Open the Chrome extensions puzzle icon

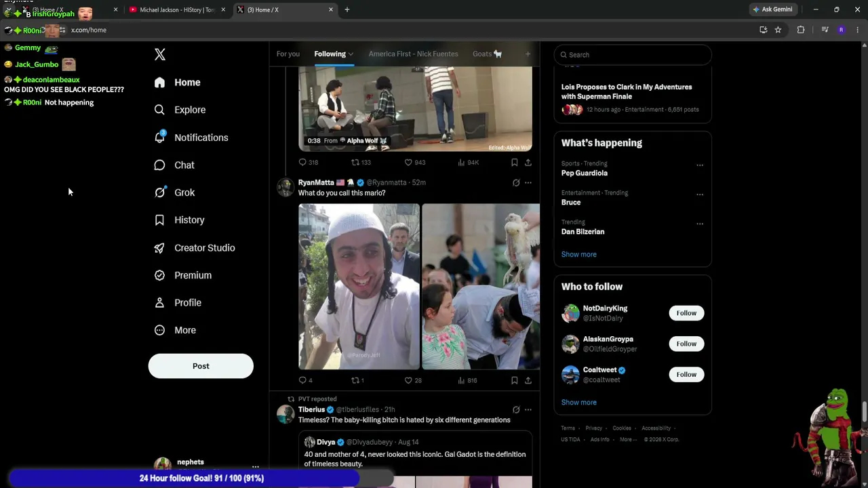(801, 30)
